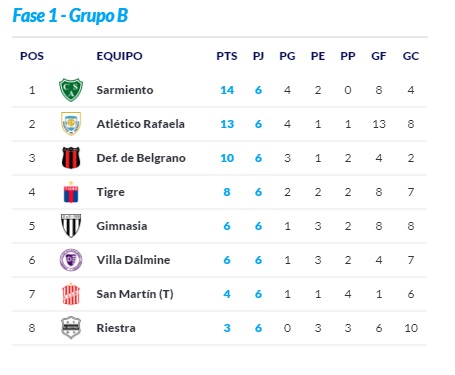Open the Gimnasia black-white striped crest
Image resolution: width=455 pixels, height=375 pixels.
coord(71,226)
